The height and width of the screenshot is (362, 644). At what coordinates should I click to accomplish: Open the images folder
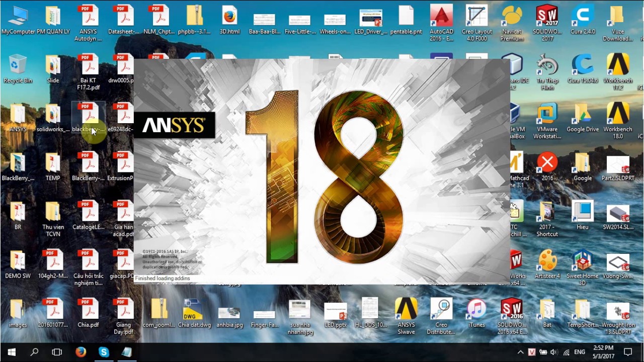coord(18,313)
